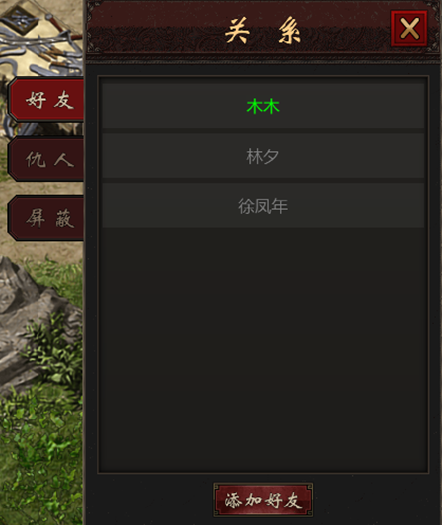Open the 好友 friends tab

(x=47, y=99)
